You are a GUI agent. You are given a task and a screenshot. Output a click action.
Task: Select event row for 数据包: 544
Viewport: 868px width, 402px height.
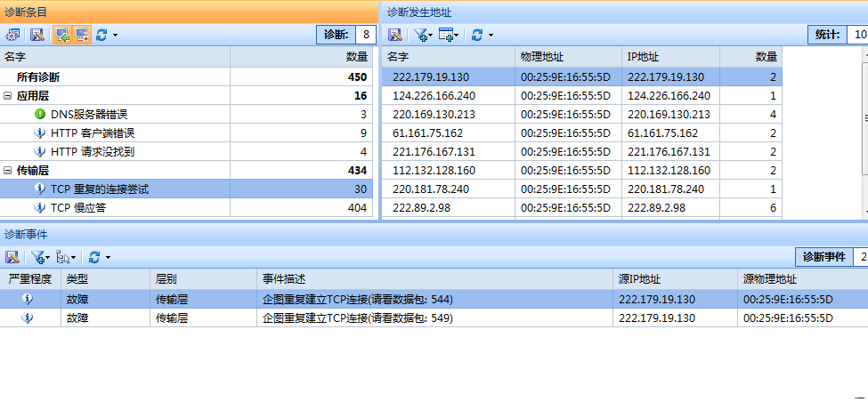(x=434, y=299)
